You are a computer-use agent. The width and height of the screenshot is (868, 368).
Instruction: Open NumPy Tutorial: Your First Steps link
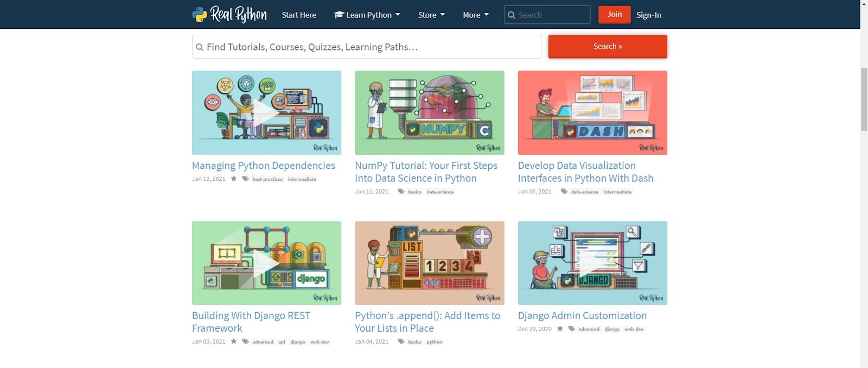click(426, 172)
